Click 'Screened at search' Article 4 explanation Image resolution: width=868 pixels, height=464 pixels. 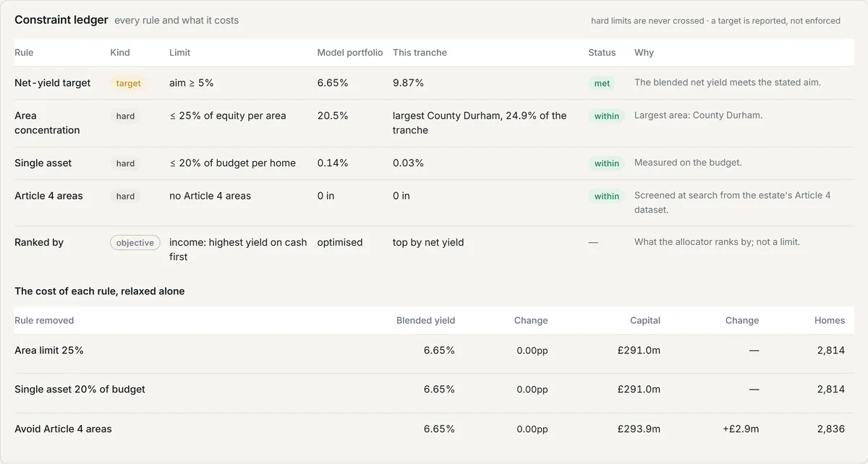[x=732, y=203]
